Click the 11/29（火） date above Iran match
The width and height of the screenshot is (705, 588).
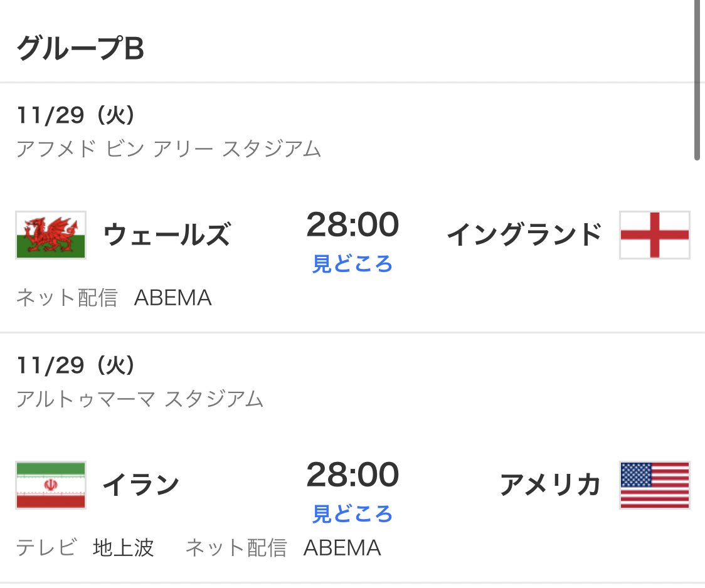click(x=76, y=366)
